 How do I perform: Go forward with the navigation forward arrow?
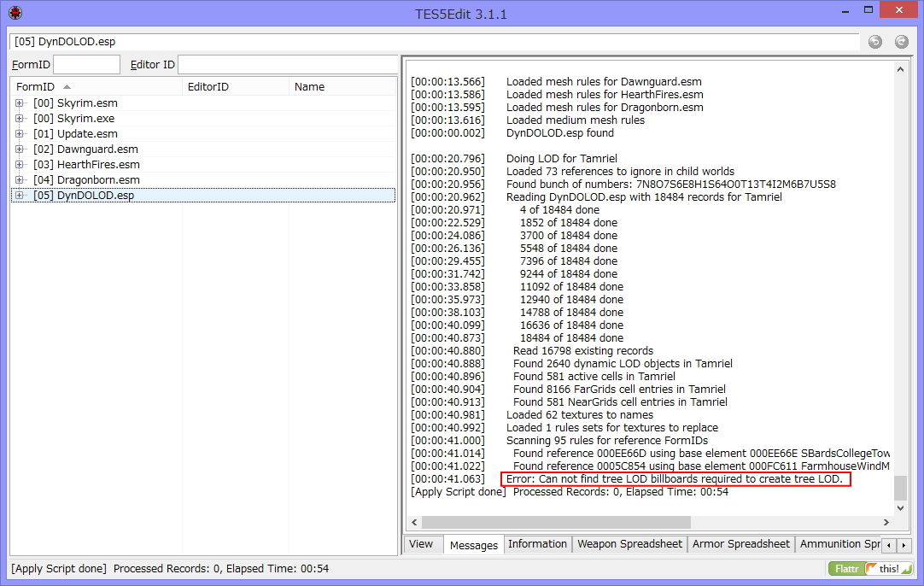click(x=902, y=41)
